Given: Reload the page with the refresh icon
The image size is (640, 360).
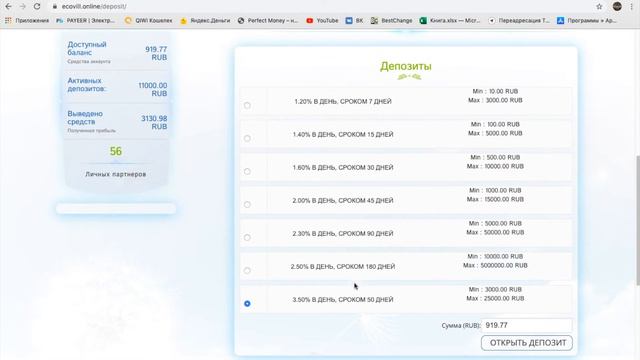Looking at the screenshot, I should pos(37,7).
